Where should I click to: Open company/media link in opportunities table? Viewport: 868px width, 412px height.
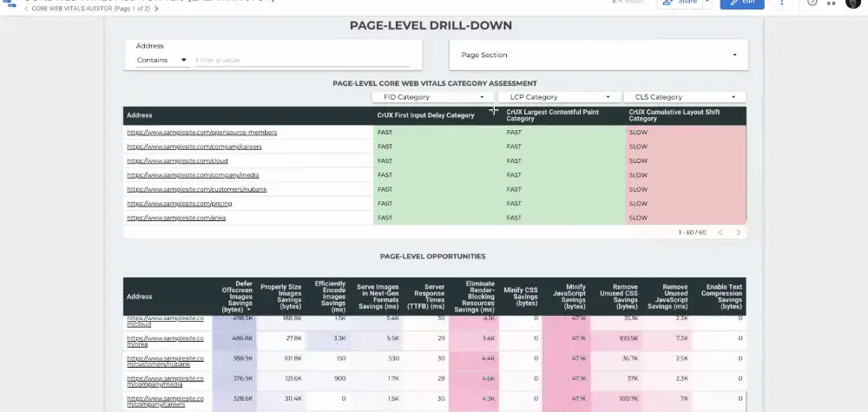(165, 382)
